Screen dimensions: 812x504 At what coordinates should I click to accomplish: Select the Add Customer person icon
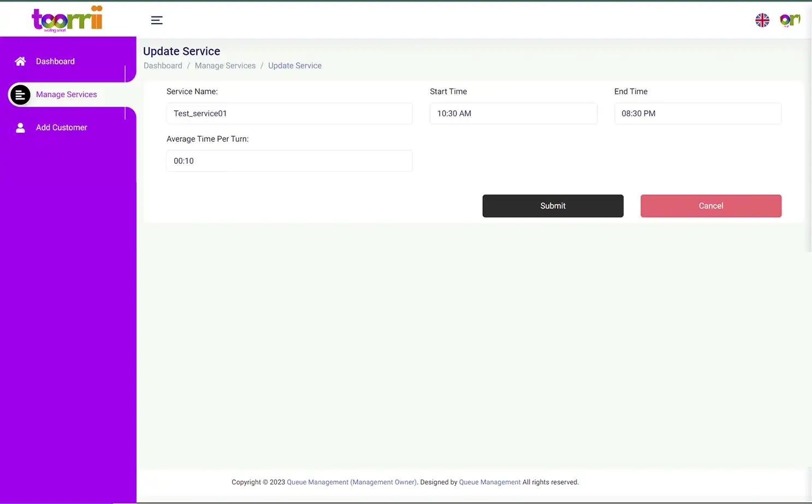click(x=20, y=127)
